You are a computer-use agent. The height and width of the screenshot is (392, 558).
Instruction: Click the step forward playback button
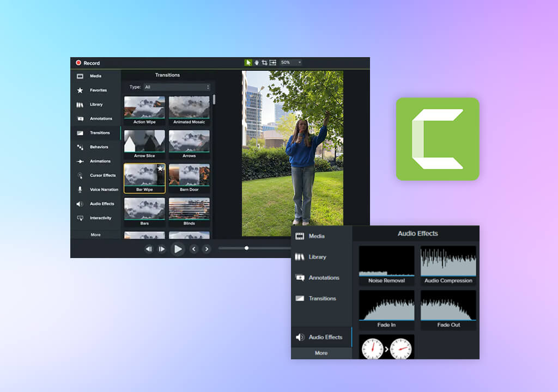[x=161, y=249]
